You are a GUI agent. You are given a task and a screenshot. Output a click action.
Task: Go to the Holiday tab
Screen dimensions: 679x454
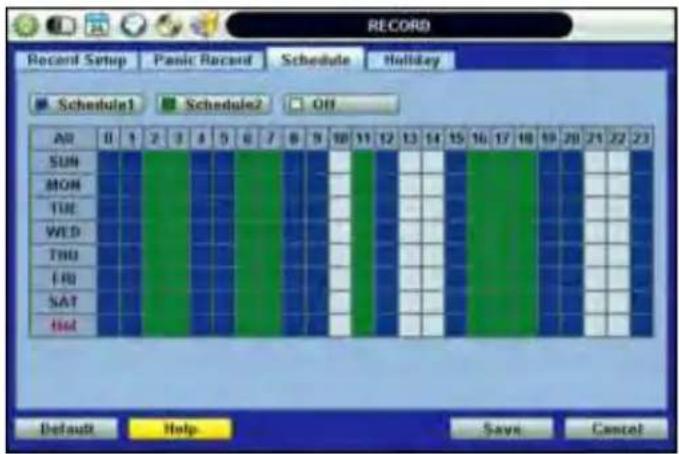point(411,60)
